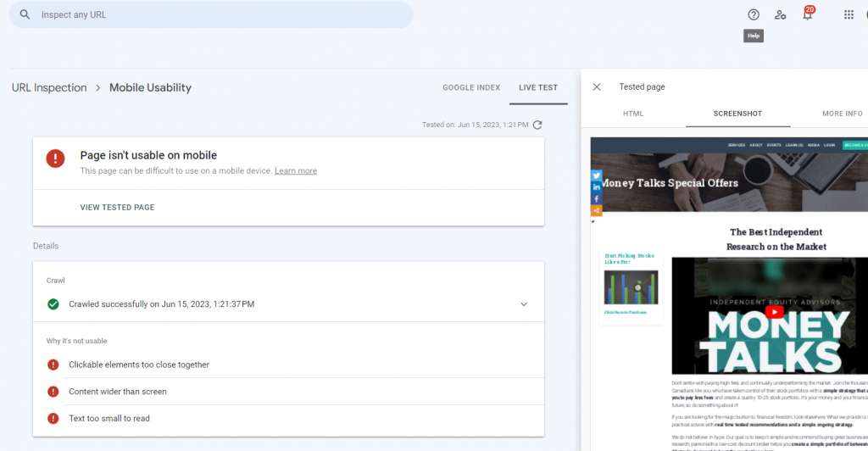Screen dimensions: 868x451
Task: Click the stock chart thumbnail image
Action: (631, 287)
